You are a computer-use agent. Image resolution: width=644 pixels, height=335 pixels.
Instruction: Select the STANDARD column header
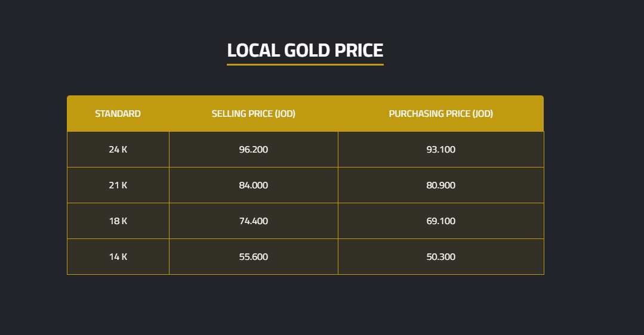click(x=118, y=114)
